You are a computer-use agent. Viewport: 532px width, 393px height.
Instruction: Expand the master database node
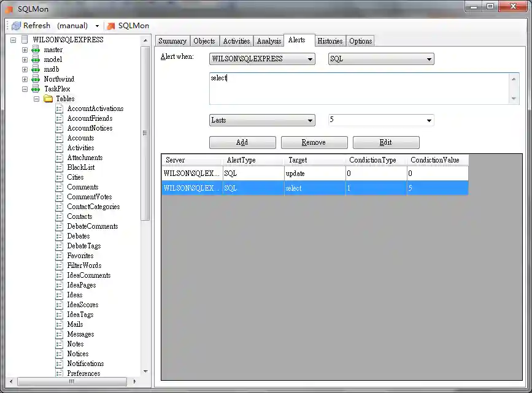tap(23, 50)
